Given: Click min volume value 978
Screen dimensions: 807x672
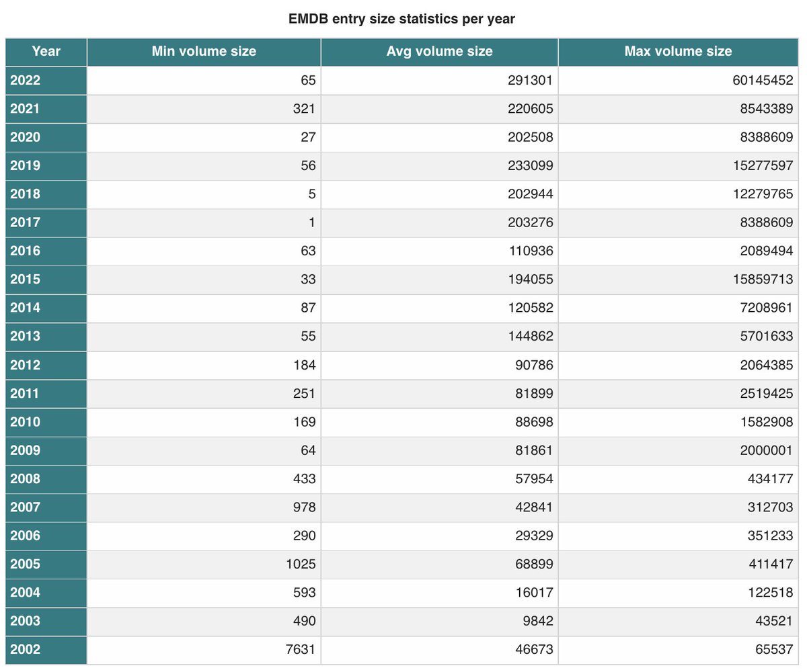Looking at the screenshot, I should 304,508.
